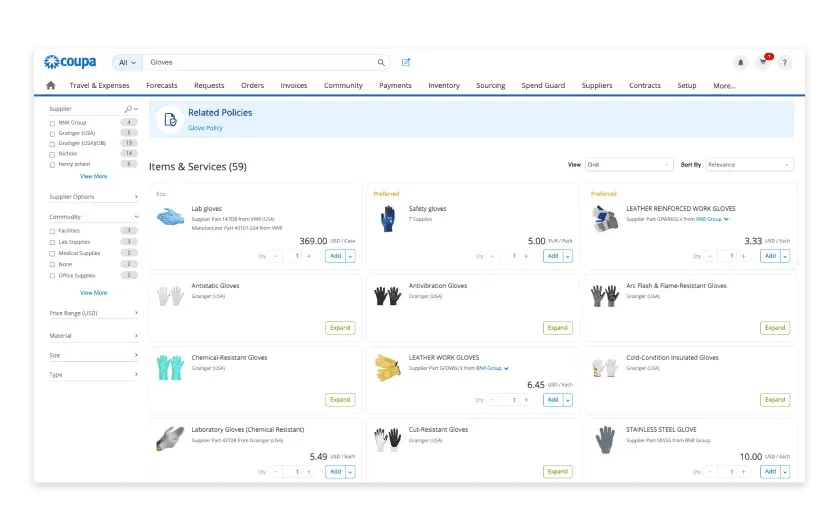
Task: Click the Gloves search field
Action: [x=262, y=63]
